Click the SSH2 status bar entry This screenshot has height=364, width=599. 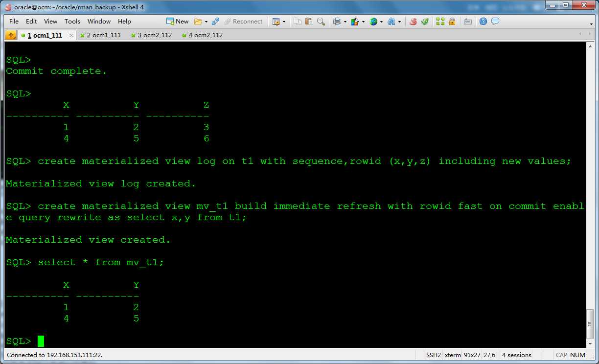[434, 355]
